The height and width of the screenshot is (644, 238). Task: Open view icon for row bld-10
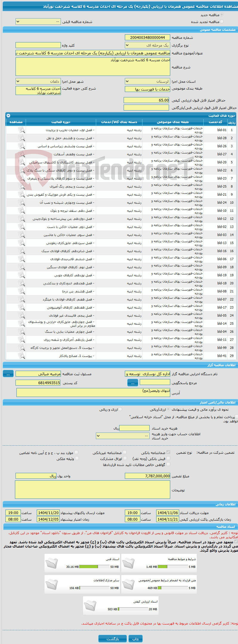pos(21,211)
